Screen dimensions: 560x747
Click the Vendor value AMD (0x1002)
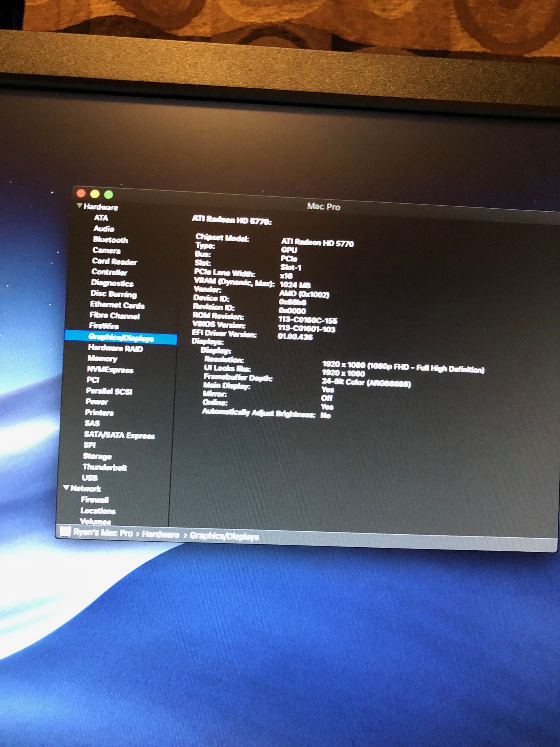[304, 294]
